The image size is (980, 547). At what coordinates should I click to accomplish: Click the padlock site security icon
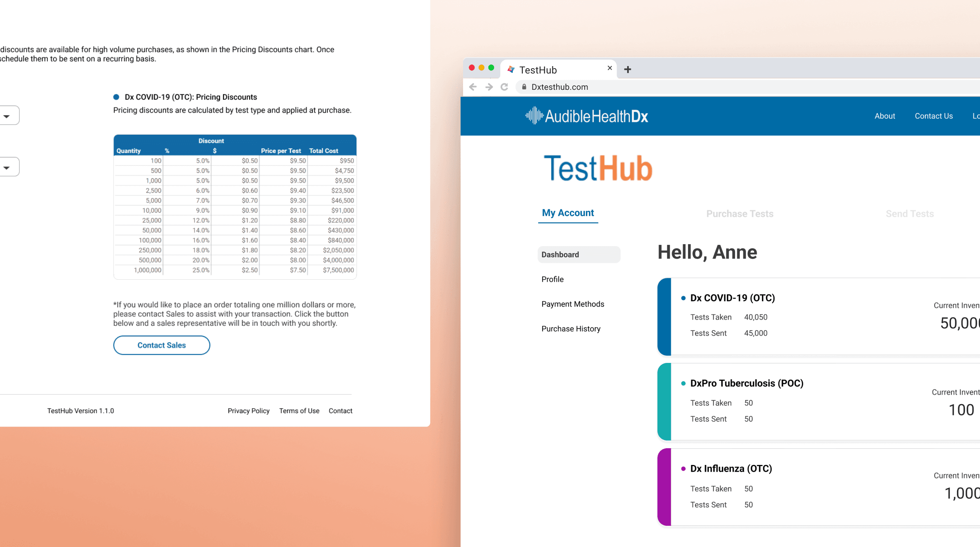524,87
